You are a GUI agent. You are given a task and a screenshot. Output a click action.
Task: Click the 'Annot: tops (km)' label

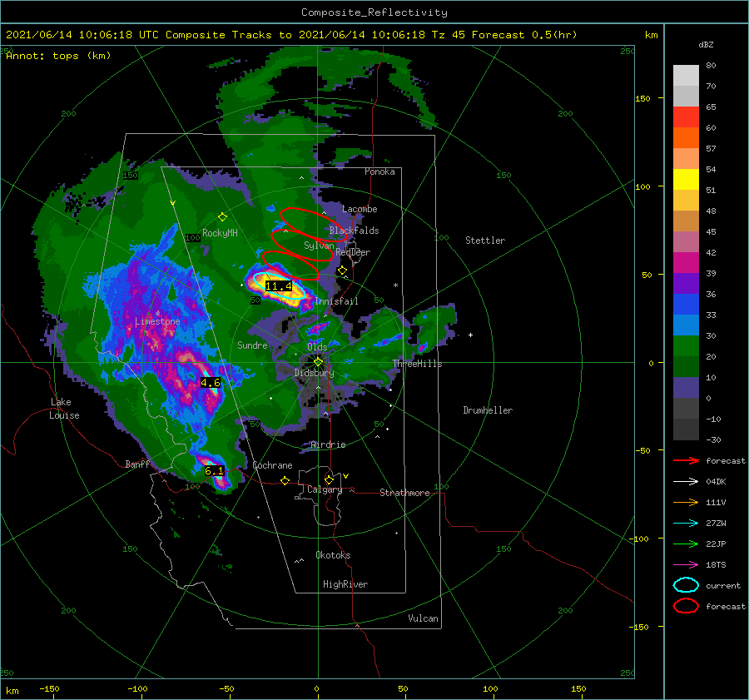click(58, 56)
